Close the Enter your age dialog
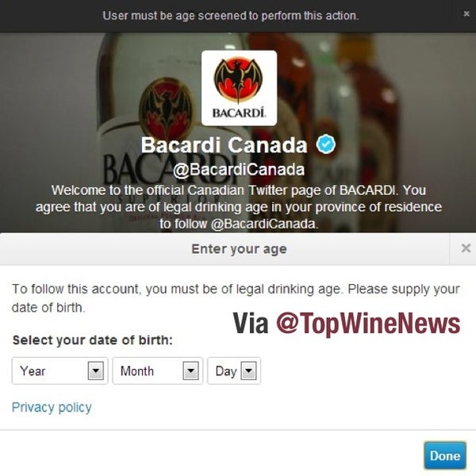 pyautogui.click(x=466, y=248)
